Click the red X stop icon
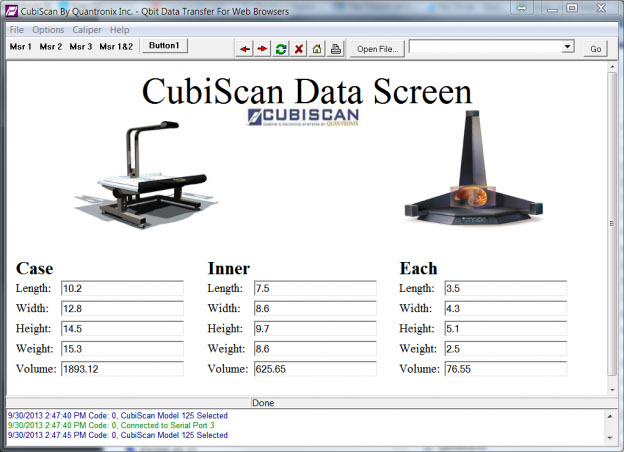 [299, 48]
